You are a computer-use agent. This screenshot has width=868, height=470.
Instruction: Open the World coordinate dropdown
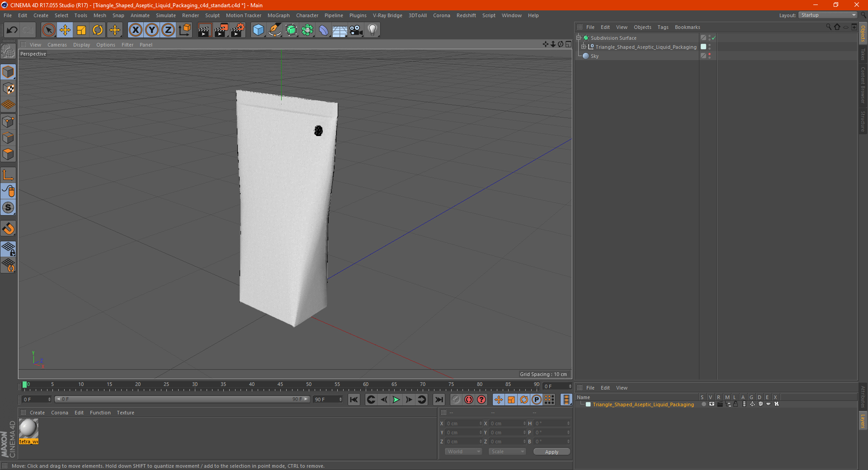point(463,451)
